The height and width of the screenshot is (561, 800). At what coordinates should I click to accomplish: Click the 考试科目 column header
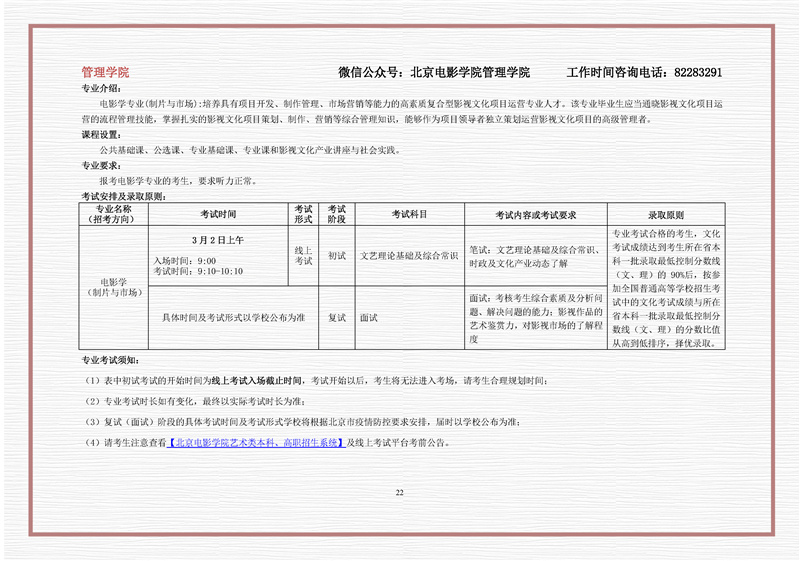tap(408, 215)
